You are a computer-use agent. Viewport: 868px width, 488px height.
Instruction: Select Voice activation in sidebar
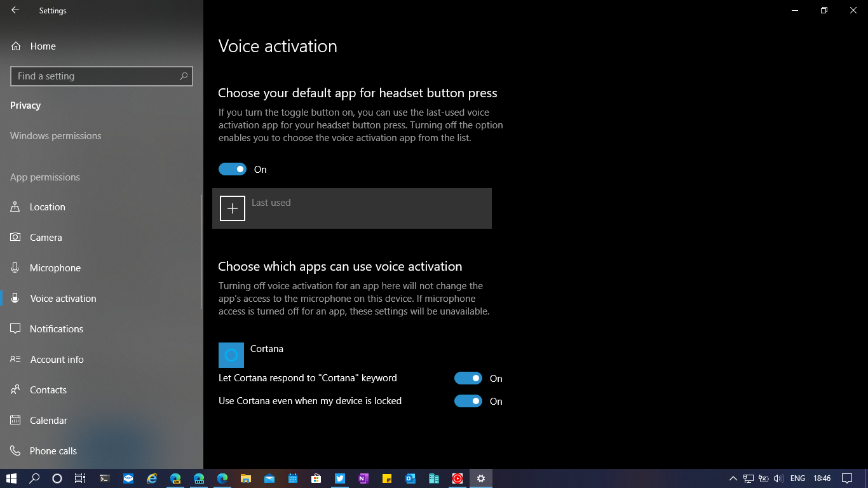pos(102,299)
